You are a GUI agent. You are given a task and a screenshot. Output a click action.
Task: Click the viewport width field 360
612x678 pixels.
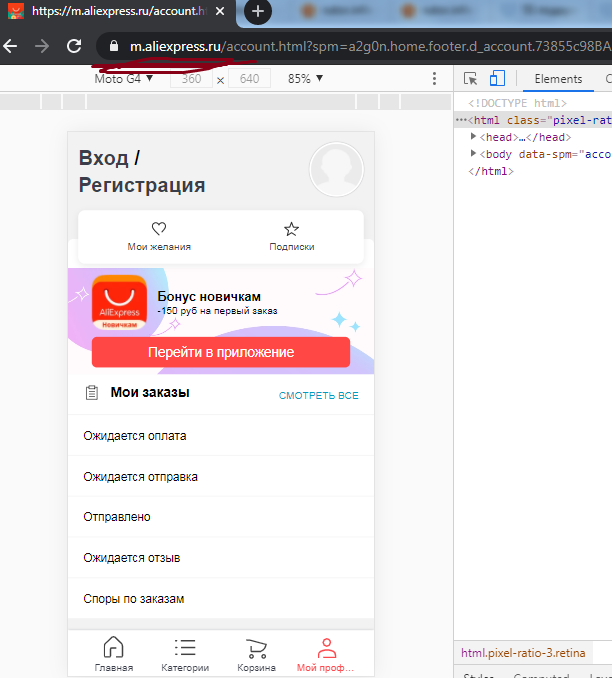pos(191,79)
